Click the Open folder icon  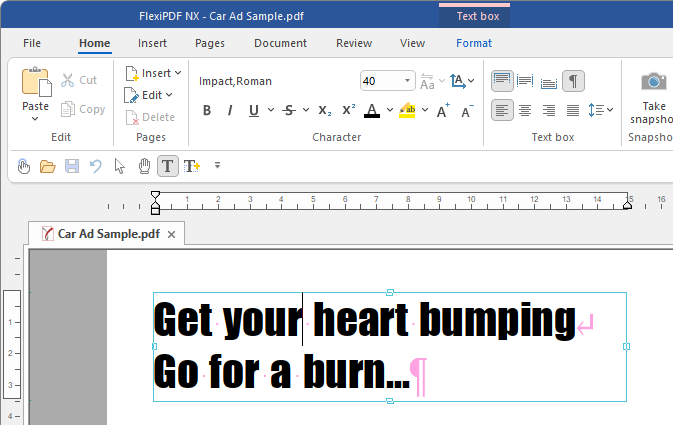click(47, 165)
